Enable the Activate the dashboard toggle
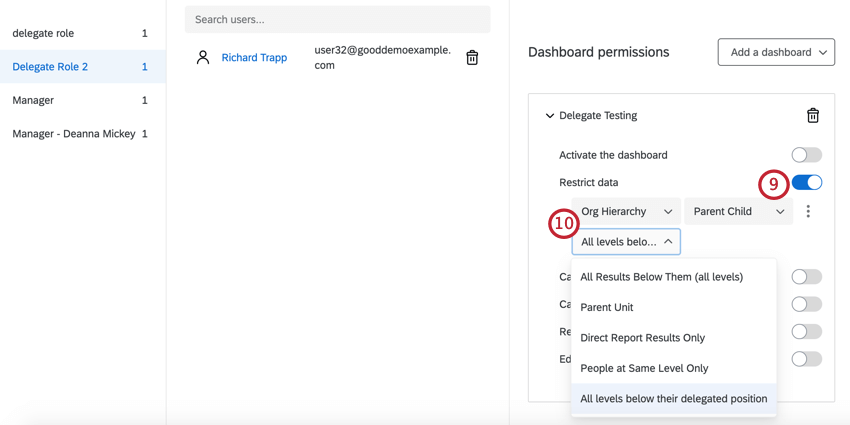 pyautogui.click(x=806, y=155)
